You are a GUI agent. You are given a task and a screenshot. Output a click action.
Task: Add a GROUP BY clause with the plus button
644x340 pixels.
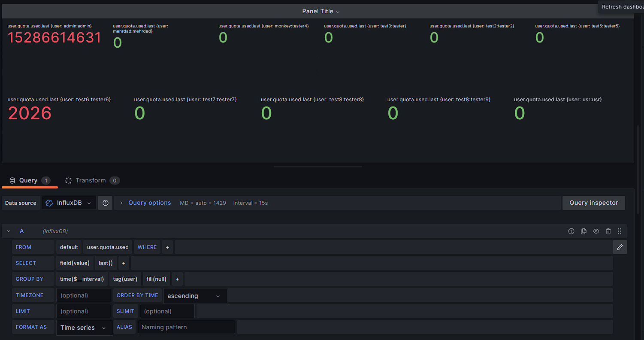177,279
